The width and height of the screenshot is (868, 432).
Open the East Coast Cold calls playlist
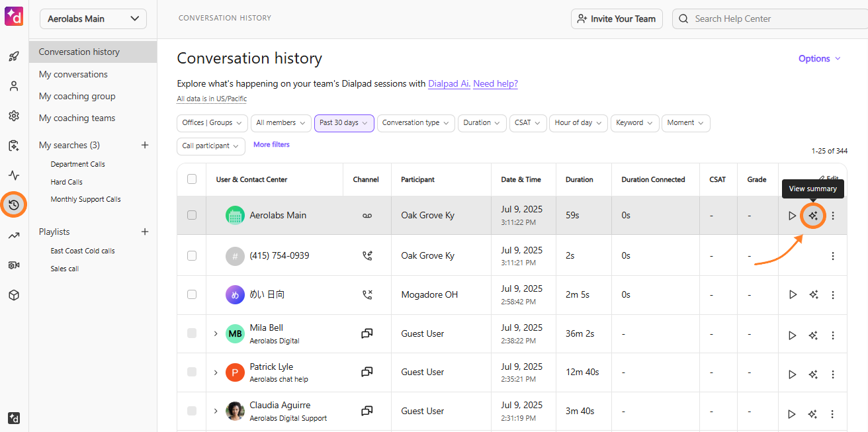(x=83, y=251)
